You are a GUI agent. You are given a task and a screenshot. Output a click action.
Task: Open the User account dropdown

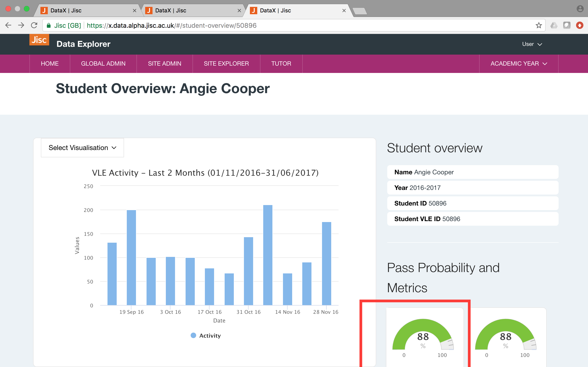(532, 44)
